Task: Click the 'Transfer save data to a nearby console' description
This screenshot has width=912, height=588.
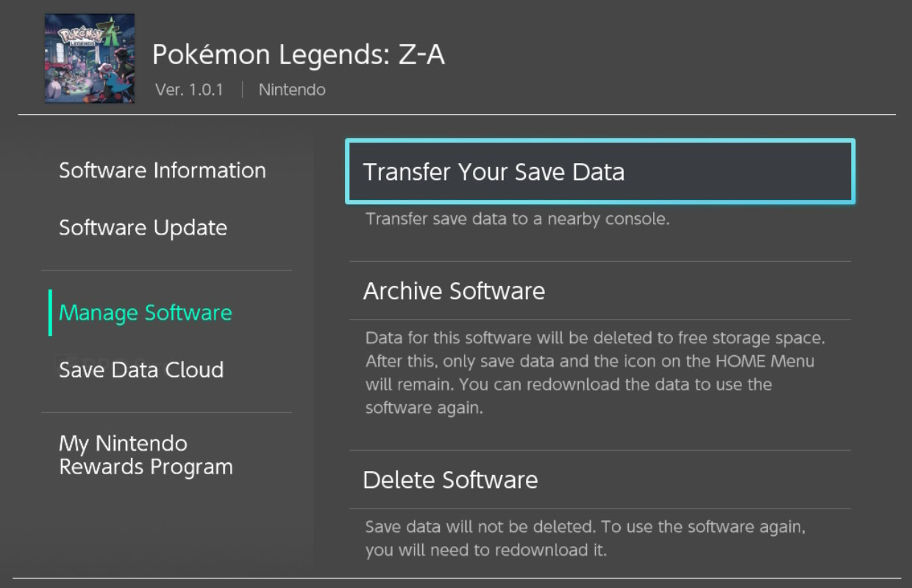Action: tap(517, 219)
